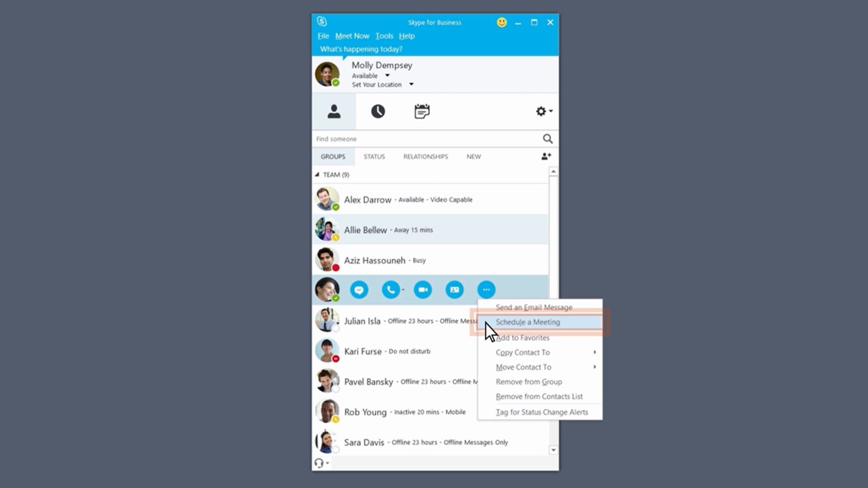This screenshot has width=868, height=488.
Task: Toggle Set Your Location dropdown
Action: [x=411, y=84]
